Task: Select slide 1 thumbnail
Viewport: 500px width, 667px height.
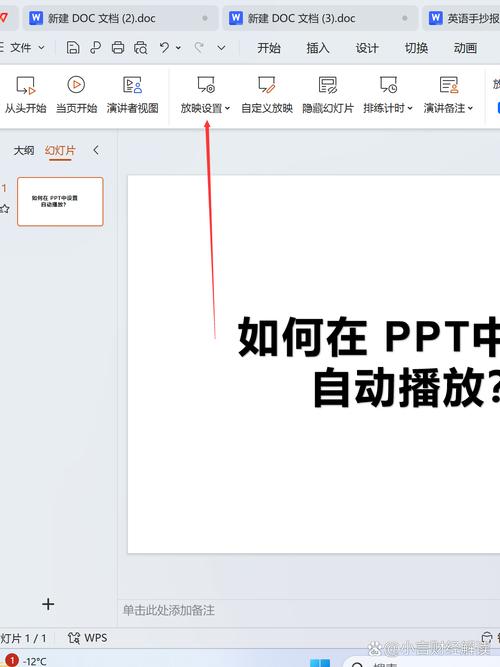Action: [x=60, y=202]
